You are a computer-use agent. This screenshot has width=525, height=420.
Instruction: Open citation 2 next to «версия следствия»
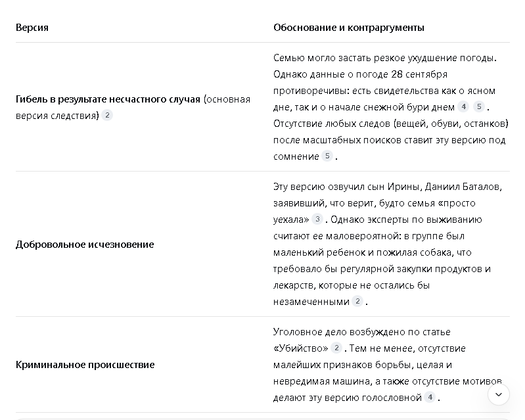(x=107, y=115)
